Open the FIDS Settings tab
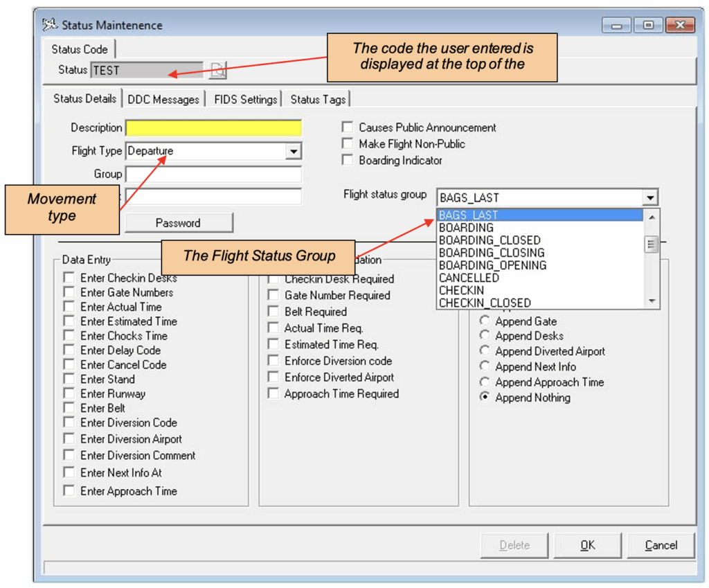Screen dimensions: 709x588 pos(246,99)
